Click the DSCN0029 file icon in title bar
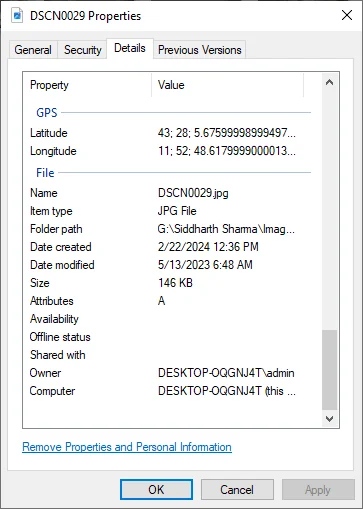This screenshot has height=509, width=363. 17,15
